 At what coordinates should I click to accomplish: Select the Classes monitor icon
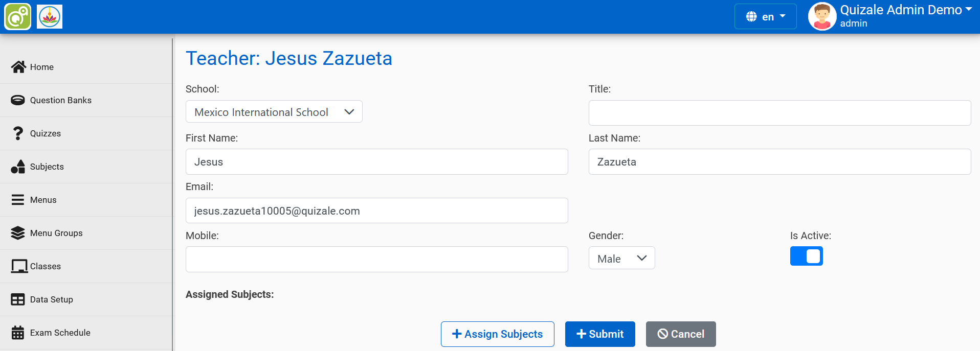[18, 266]
